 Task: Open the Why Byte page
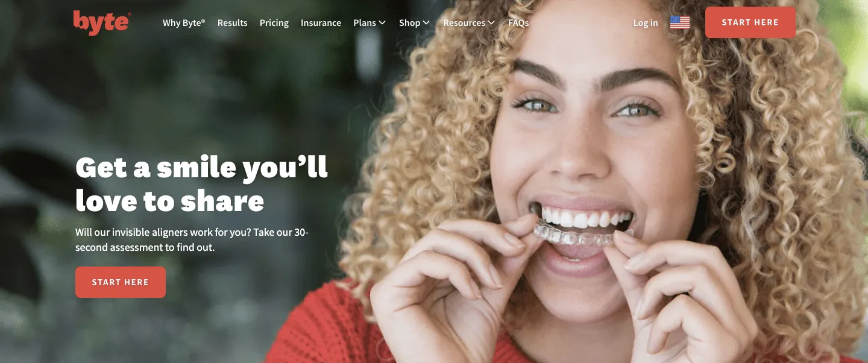[184, 23]
